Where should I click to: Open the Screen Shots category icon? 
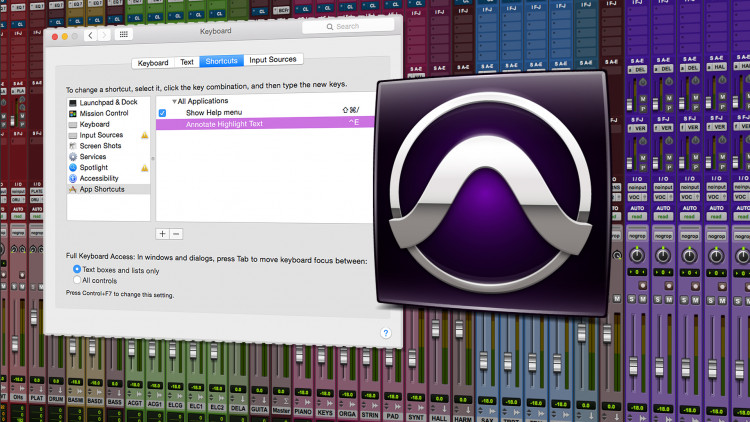73,146
